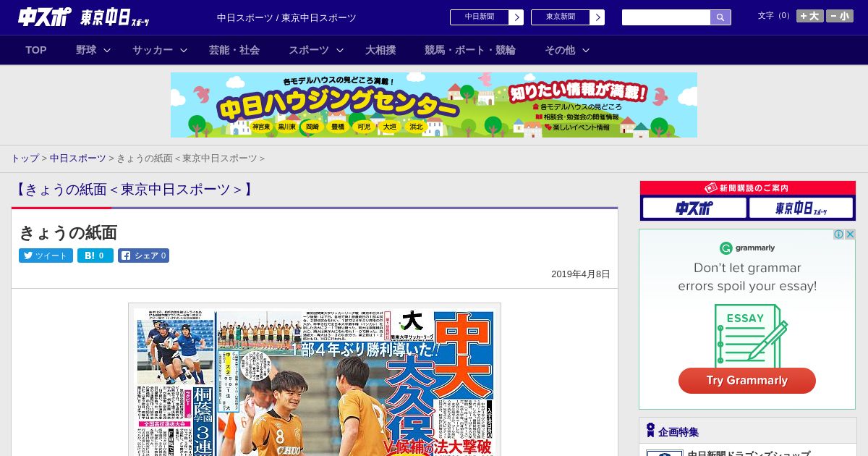Expand the 野球 dropdown chevron
Image resolution: width=868 pixels, height=456 pixels.
click(x=107, y=51)
